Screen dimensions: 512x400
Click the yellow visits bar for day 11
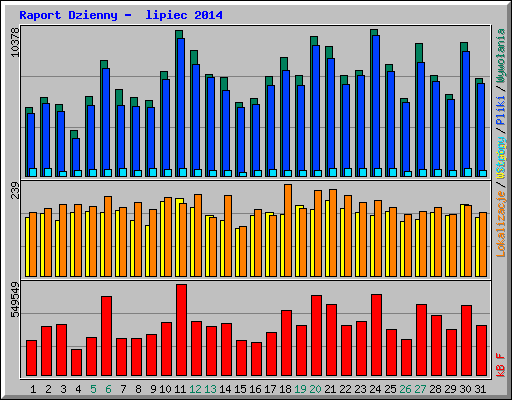[x=178, y=237]
